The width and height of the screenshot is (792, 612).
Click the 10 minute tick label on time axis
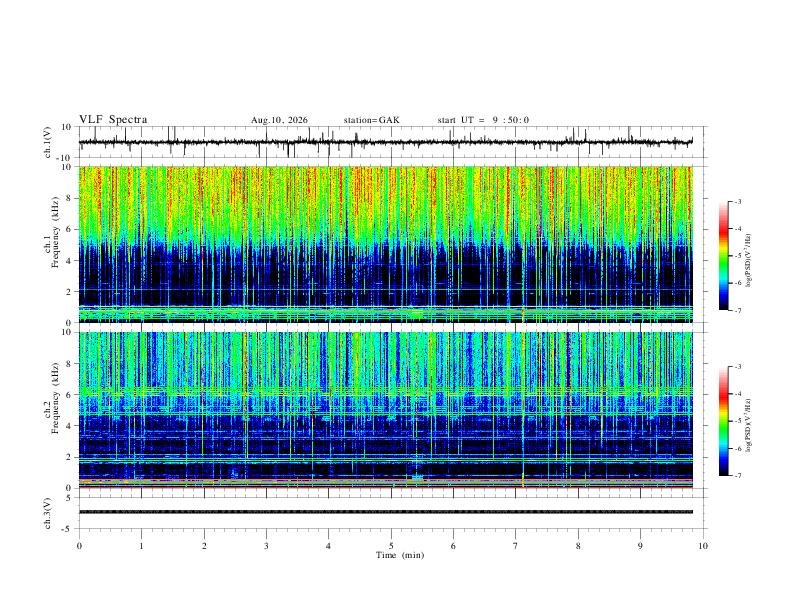coord(703,546)
